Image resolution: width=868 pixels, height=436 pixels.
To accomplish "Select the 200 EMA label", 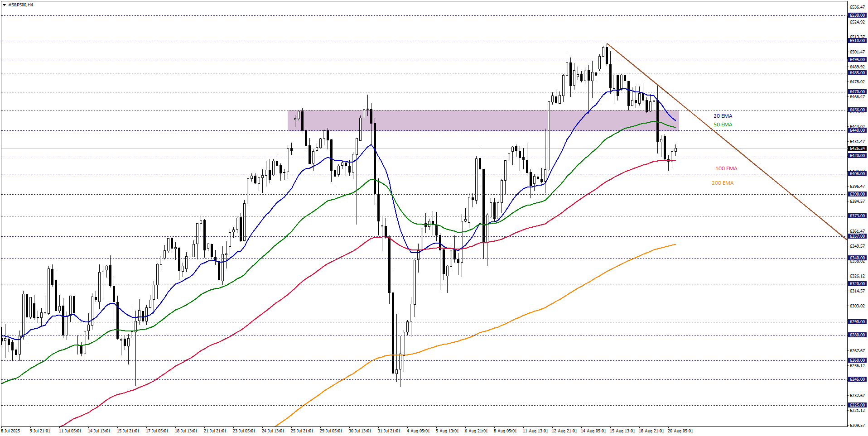I will (x=723, y=183).
